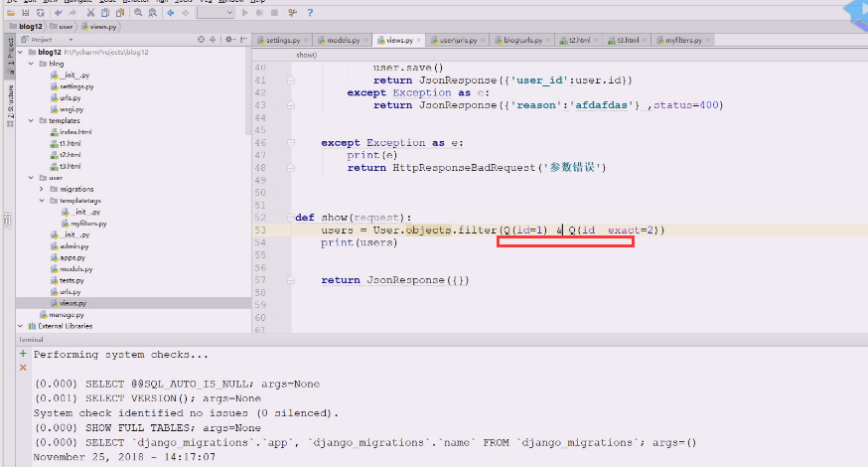Navigate Back with the blue arrow
Screen dimensions: 868x467
(171, 13)
